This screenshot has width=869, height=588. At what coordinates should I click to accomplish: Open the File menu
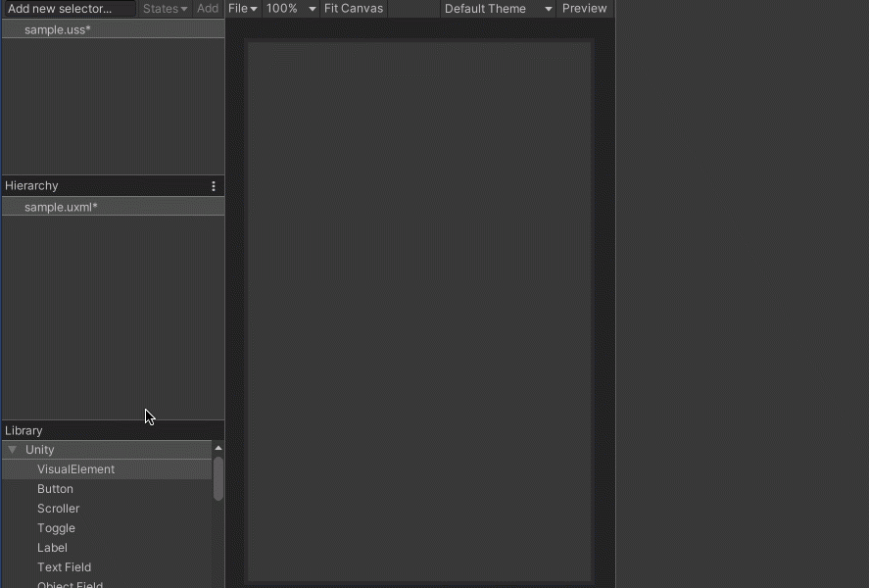click(242, 9)
